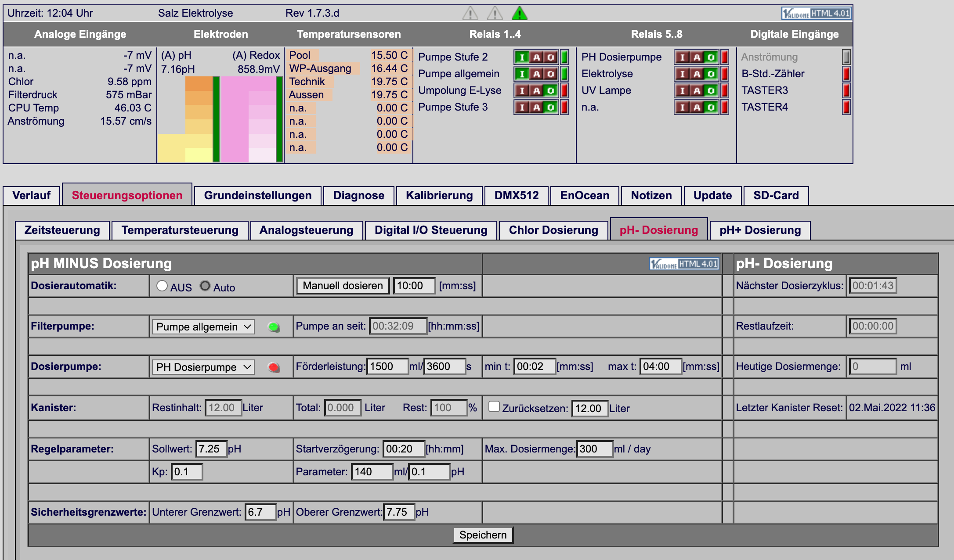The image size is (954, 560).
Task: Click the red indicator next to B-Std.-Zähler
Action: pyautogui.click(x=846, y=74)
